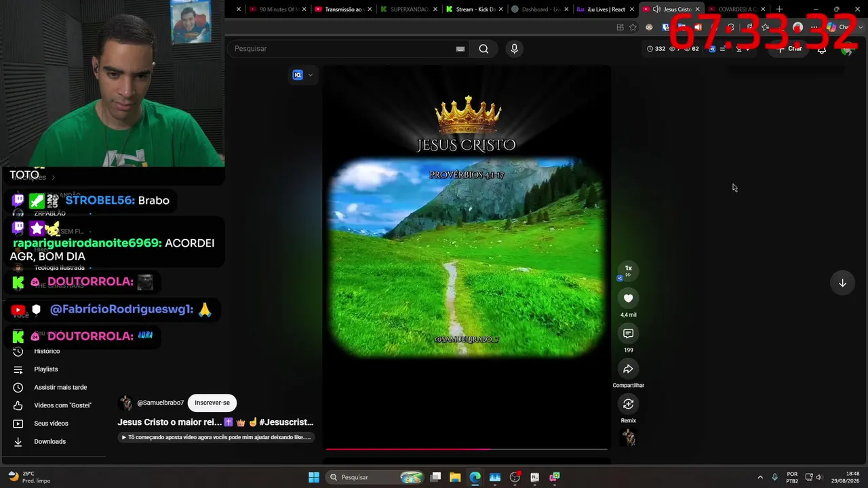The height and width of the screenshot is (488, 868).
Task: Open the weather widget showing 29°C
Action: click(x=30, y=477)
